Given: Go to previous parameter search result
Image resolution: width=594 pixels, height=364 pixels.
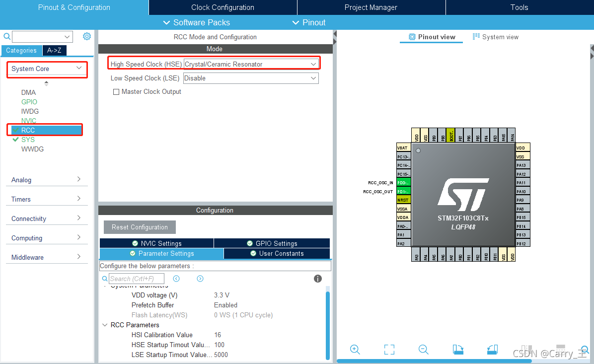Looking at the screenshot, I should click(x=176, y=279).
